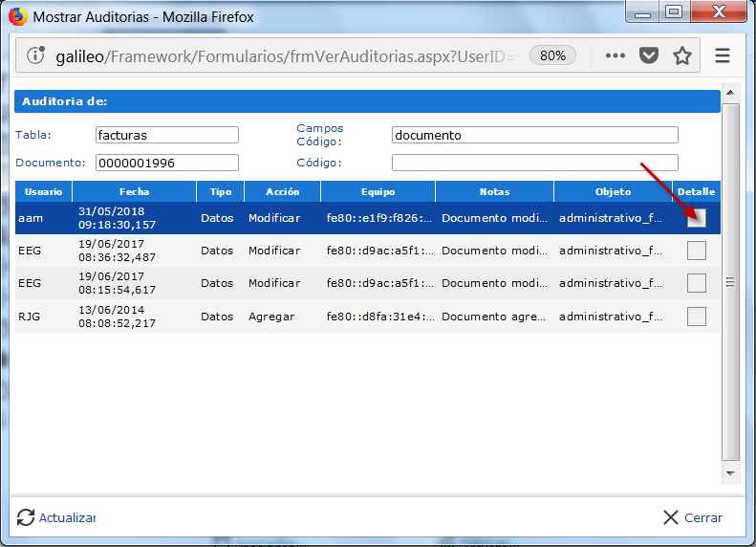Click the fe80::d8fa:31e4 equipo cell

(380, 317)
